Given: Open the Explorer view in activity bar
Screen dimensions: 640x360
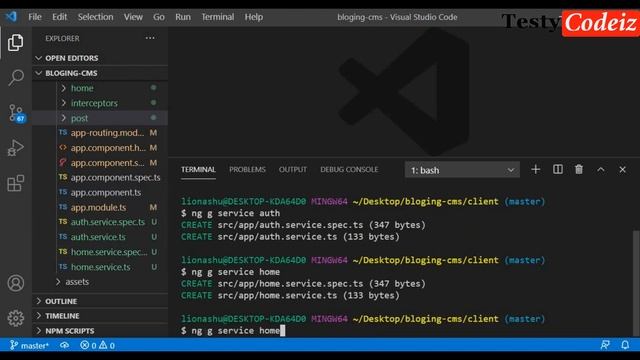Looking at the screenshot, I should 16,42.
